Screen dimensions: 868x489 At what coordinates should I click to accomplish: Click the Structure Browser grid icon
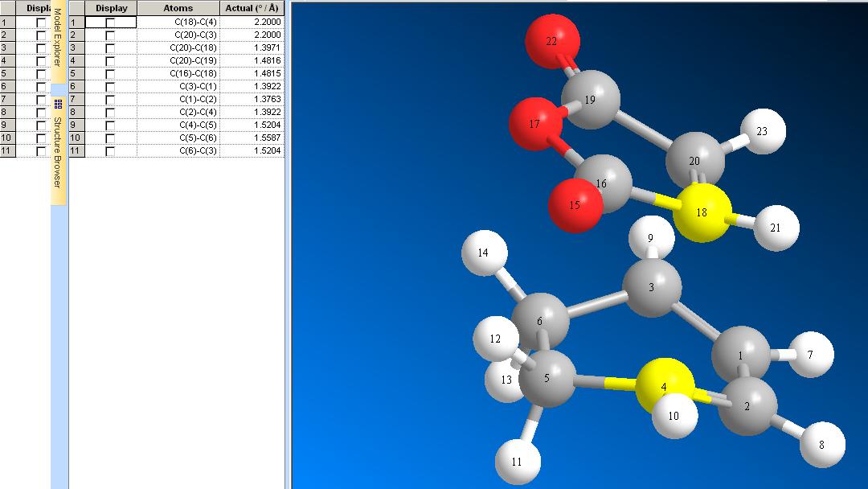[58, 104]
